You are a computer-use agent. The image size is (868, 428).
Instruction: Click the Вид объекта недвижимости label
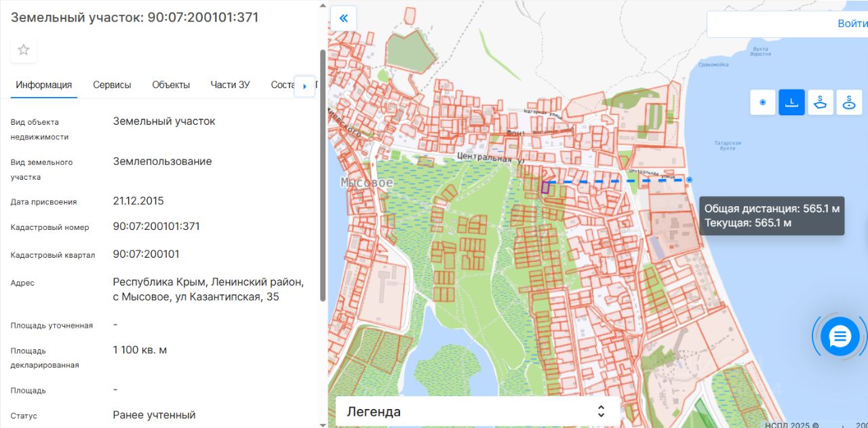coord(39,130)
